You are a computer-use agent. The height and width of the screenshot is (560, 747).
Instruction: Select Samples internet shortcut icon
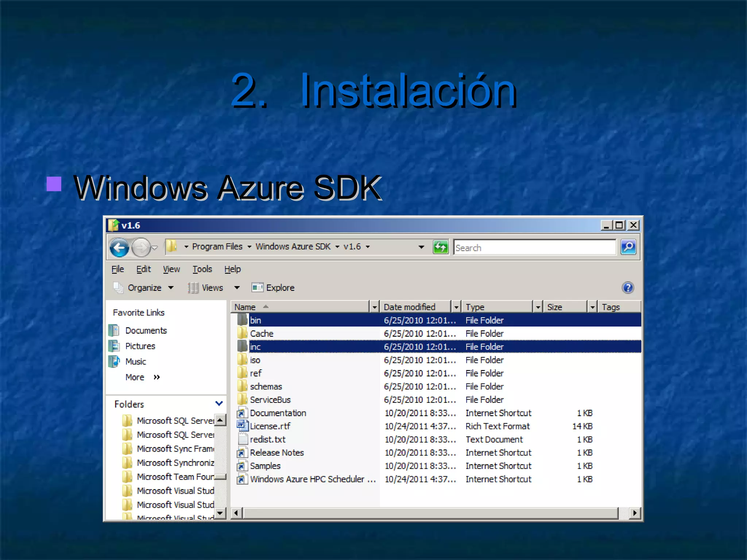tap(242, 466)
